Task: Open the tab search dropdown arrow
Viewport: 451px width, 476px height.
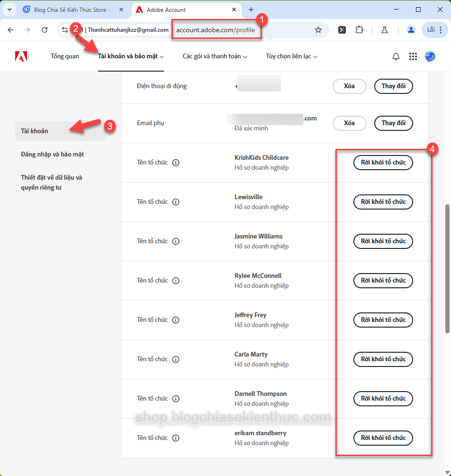Action: tap(9, 9)
